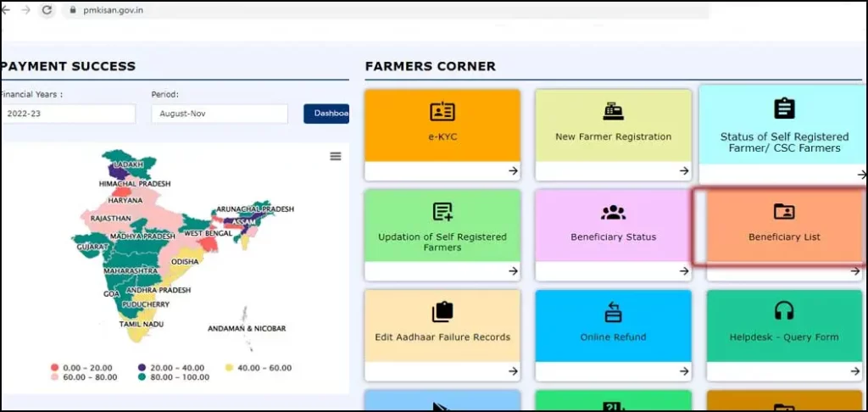Click the HARYANA map label
The image size is (868, 412).
coord(125,200)
